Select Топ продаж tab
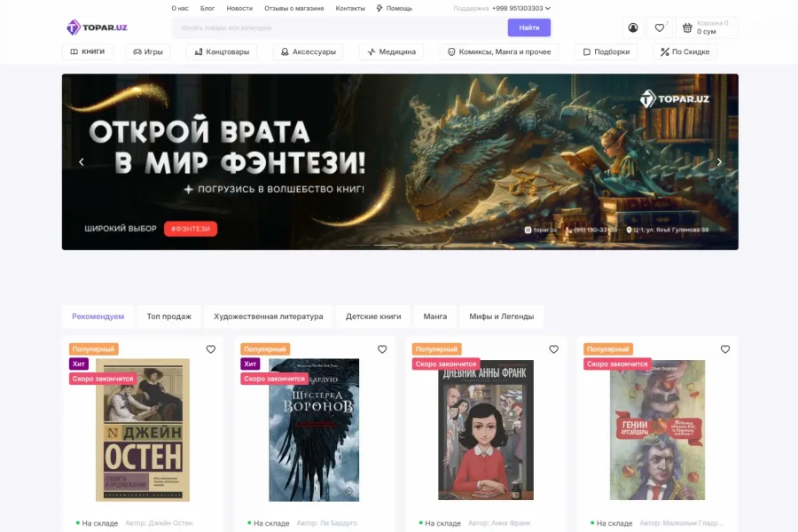Viewport: 798px width, 532px height. pos(169,317)
